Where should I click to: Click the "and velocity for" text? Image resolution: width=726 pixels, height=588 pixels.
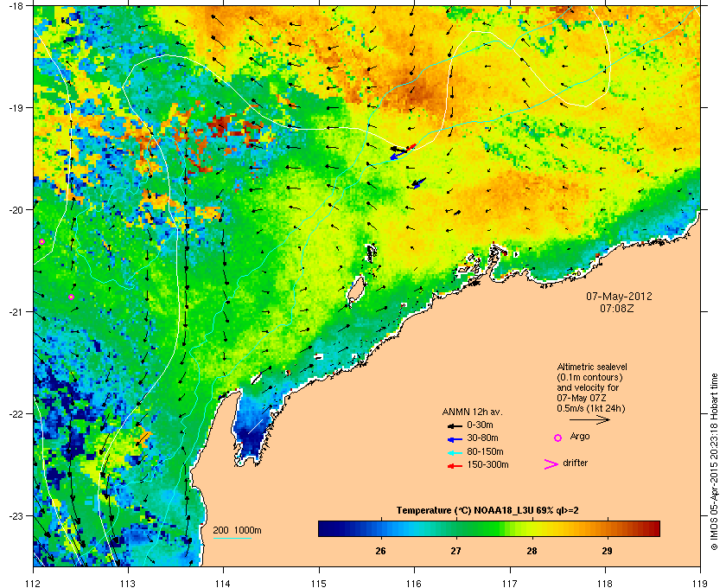[x=588, y=387]
